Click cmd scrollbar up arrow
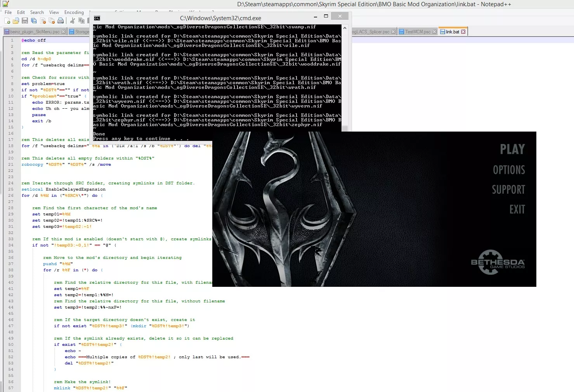 [x=345, y=28]
